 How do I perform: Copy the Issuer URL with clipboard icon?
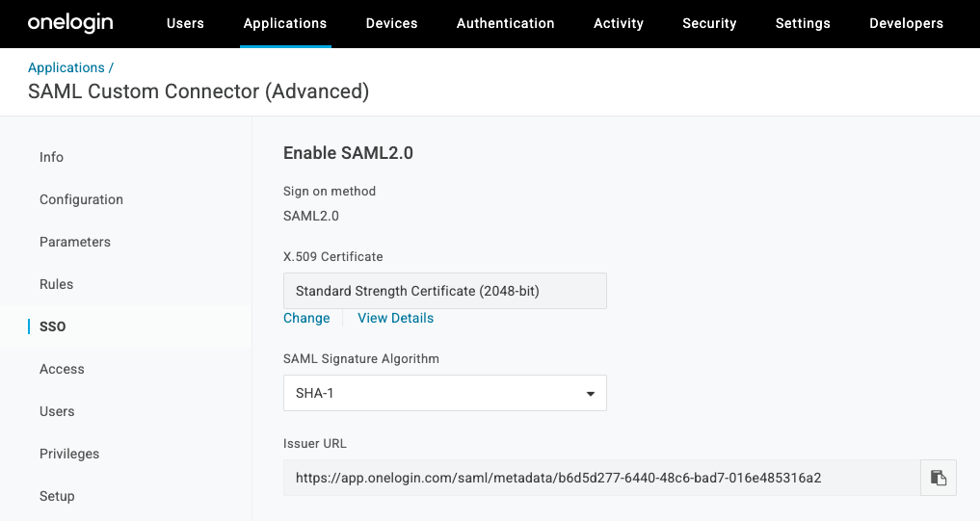tap(939, 478)
